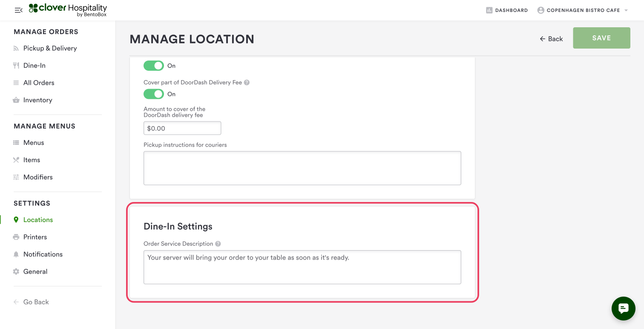Turn off the Cover DoorDash Delivery Fee toggle
644x329 pixels.
pyautogui.click(x=154, y=94)
